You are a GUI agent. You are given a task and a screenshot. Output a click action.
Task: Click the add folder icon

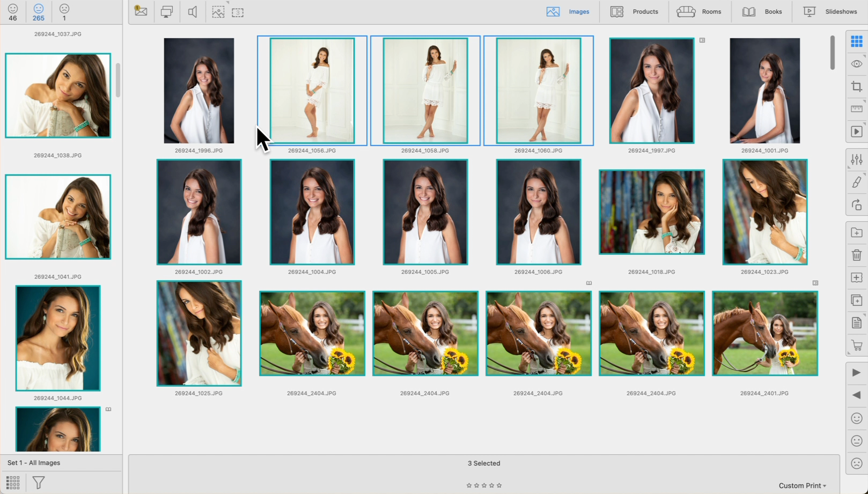(856, 233)
